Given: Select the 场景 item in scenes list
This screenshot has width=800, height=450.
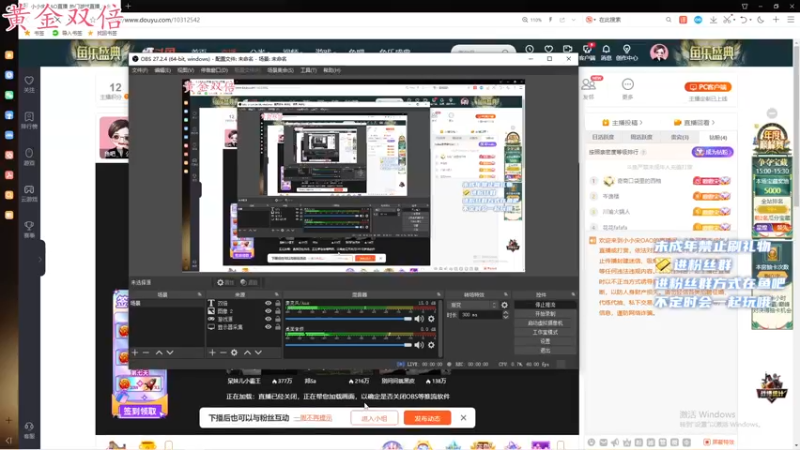Looking at the screenshot, I should click(167, 303).
